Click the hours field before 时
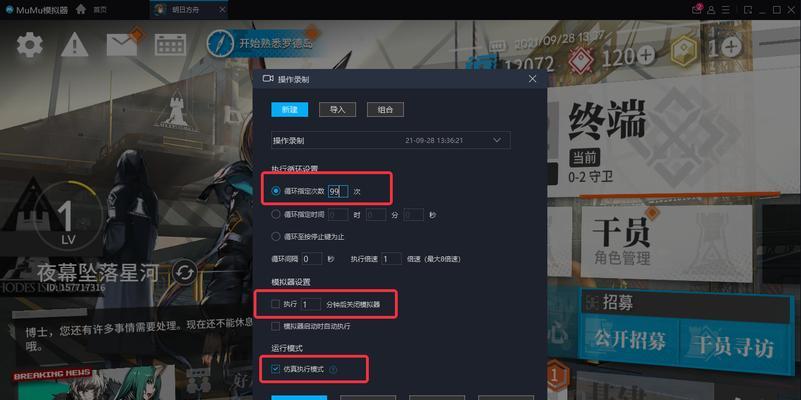This screenshot has width=801, height=400. pos(338,215)
